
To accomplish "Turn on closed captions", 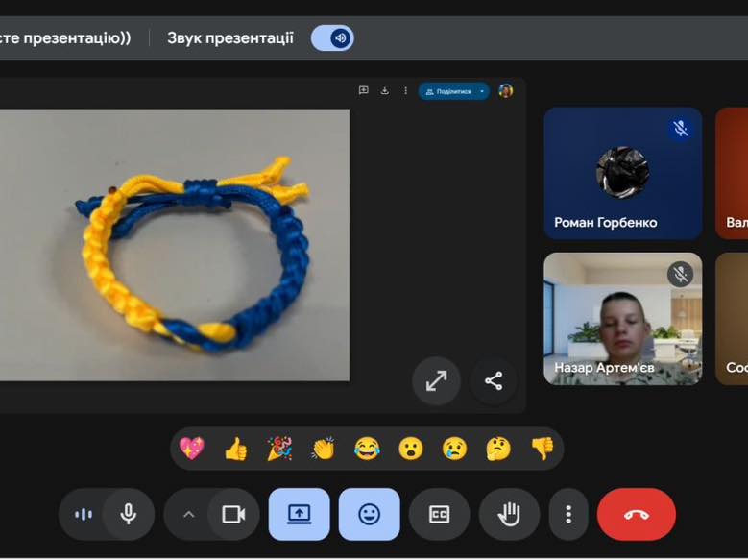I will 439,514.
